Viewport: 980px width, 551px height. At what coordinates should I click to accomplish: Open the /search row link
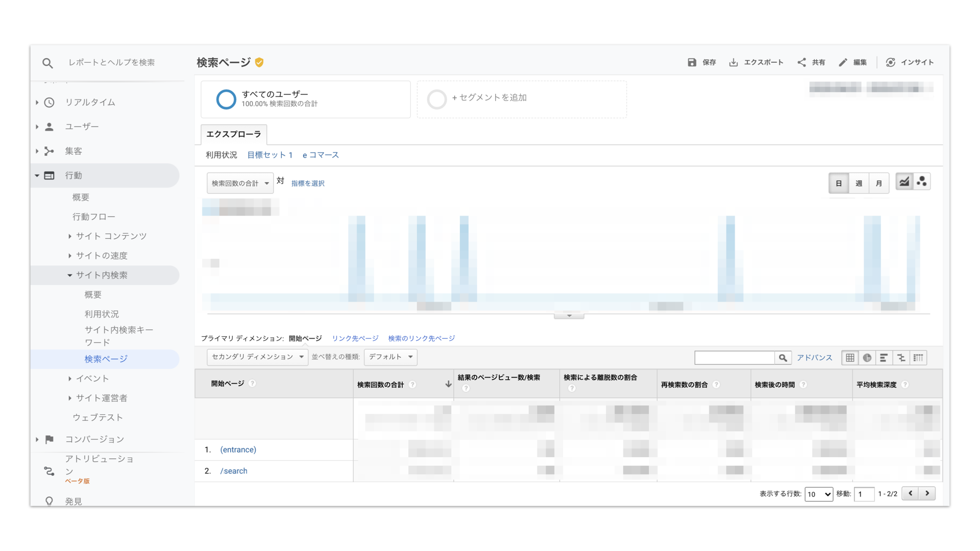pyautogui.click(x=234, y=471)
